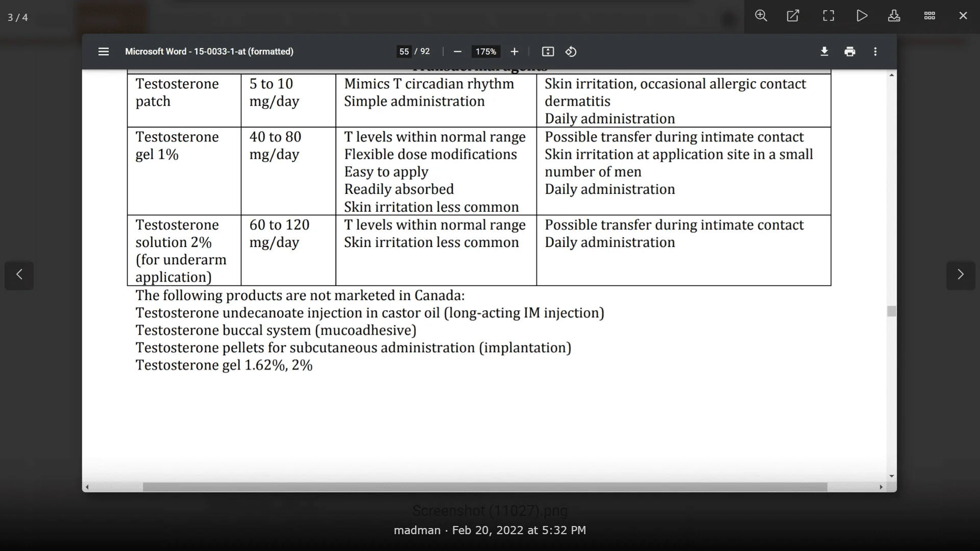The width and height of the screenshot is (980, 551).
Task: Click the play/present mode icon
Action: pos(862,15)
